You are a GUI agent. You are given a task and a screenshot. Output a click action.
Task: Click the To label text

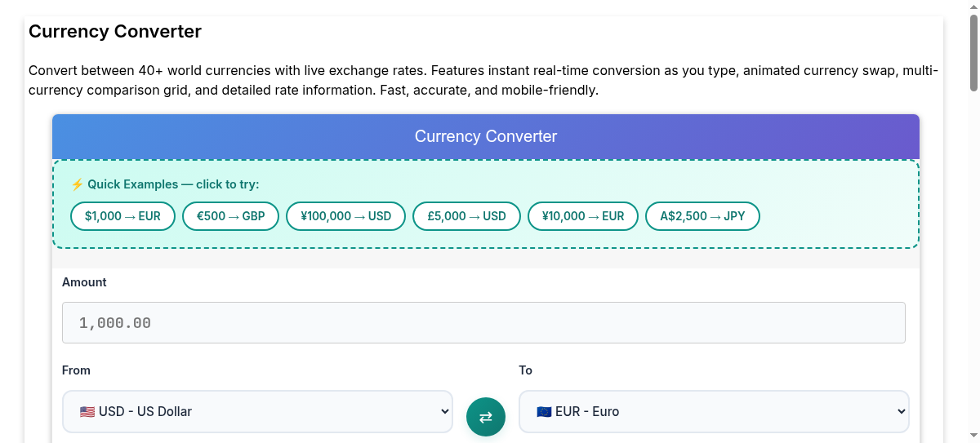(525, 370)
